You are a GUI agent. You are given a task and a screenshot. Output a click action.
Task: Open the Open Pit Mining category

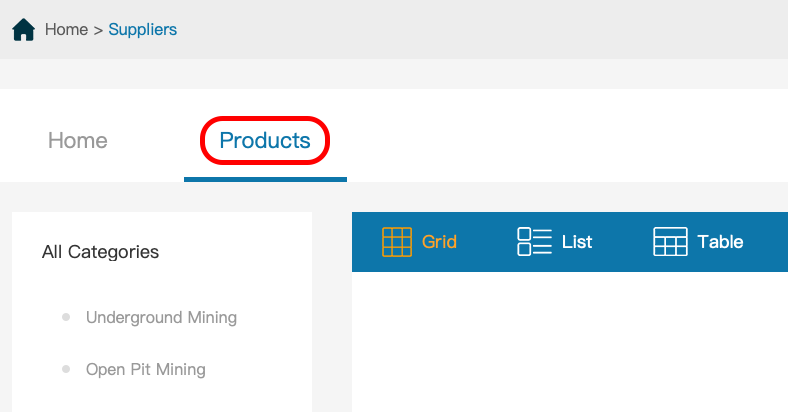(x=146, y=369)
